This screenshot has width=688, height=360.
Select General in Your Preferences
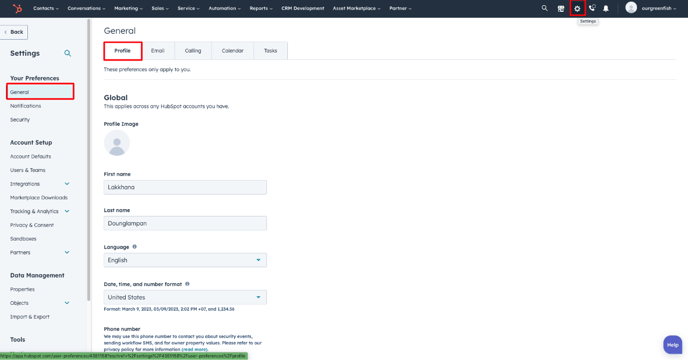(x=40, y=92)
